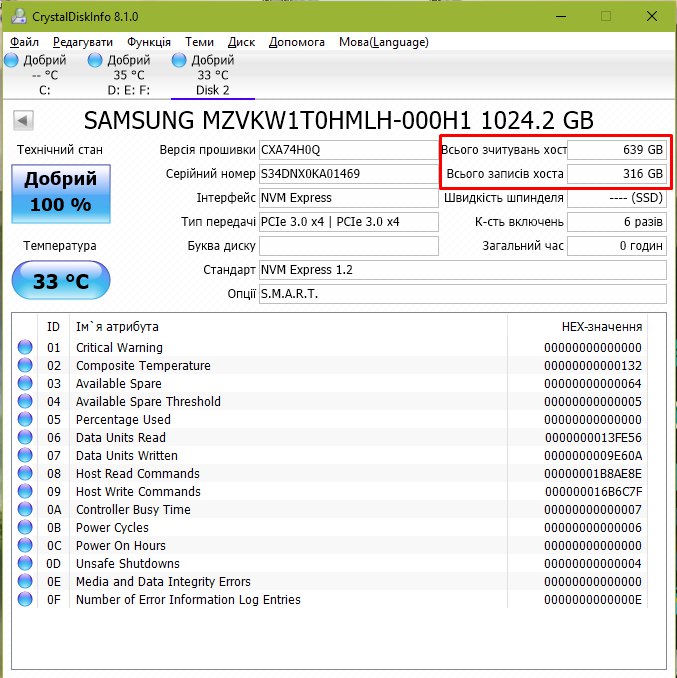This screenshot has width=677, height=678.
Task: Select the Data Units Written attribute name
Action: pyautogui.click(x=127, y=455)
